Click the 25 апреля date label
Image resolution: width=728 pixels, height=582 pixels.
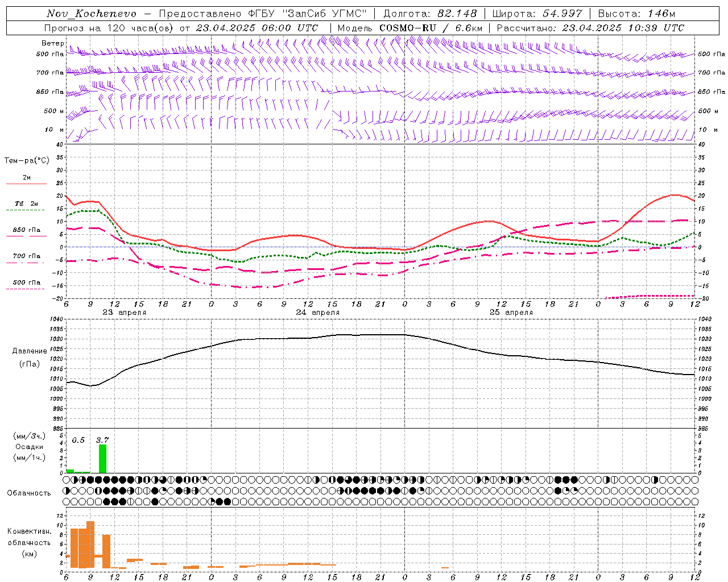point(511,313)
